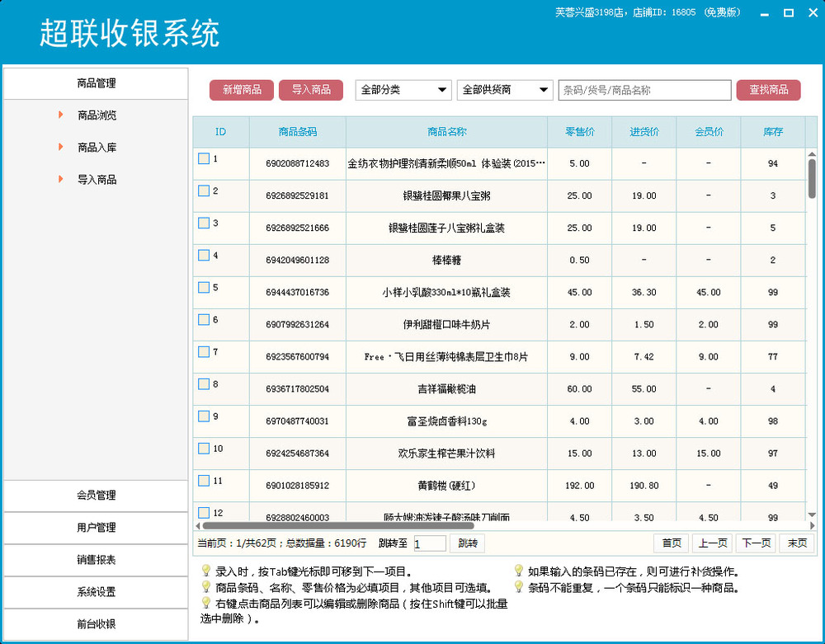Click the 查找商品 search button
This screenshot has width=825, height=644.
click(769, 90)
